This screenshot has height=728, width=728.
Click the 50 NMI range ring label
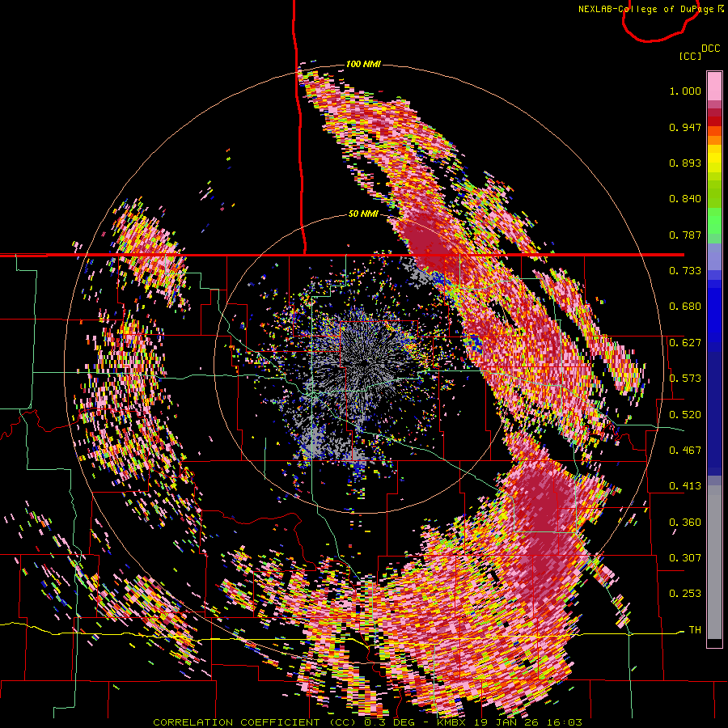[x=363, y=214]
